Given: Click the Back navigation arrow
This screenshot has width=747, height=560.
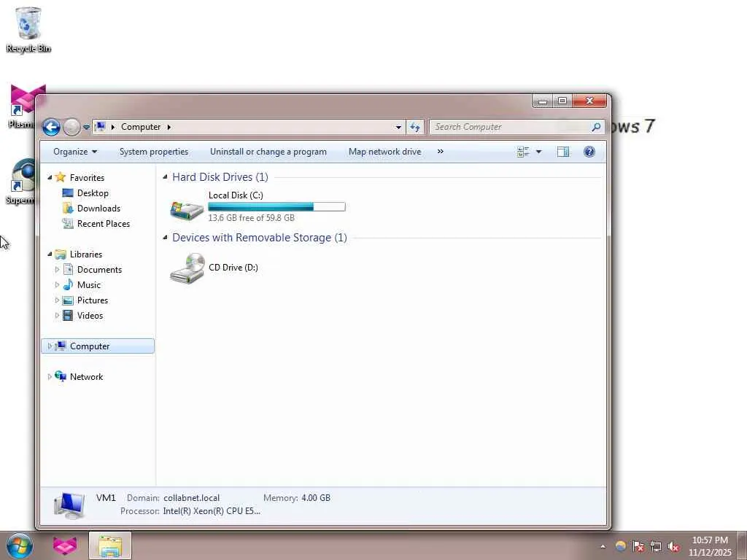Looking at the screenshot, I should [51, 127].
